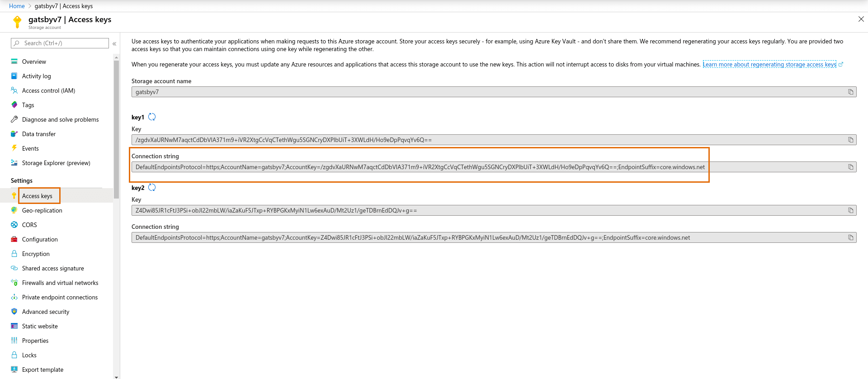
Task: Click the Access control (IAM) icon
Action: click(x=14, y=90)
